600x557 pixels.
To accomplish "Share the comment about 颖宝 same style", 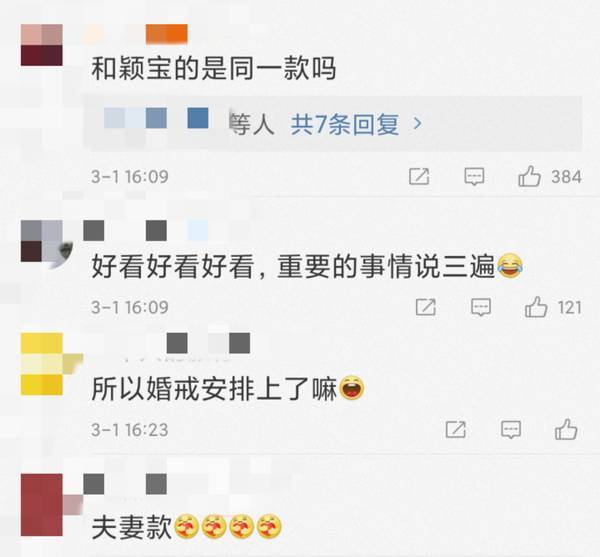I will (419, 176).
